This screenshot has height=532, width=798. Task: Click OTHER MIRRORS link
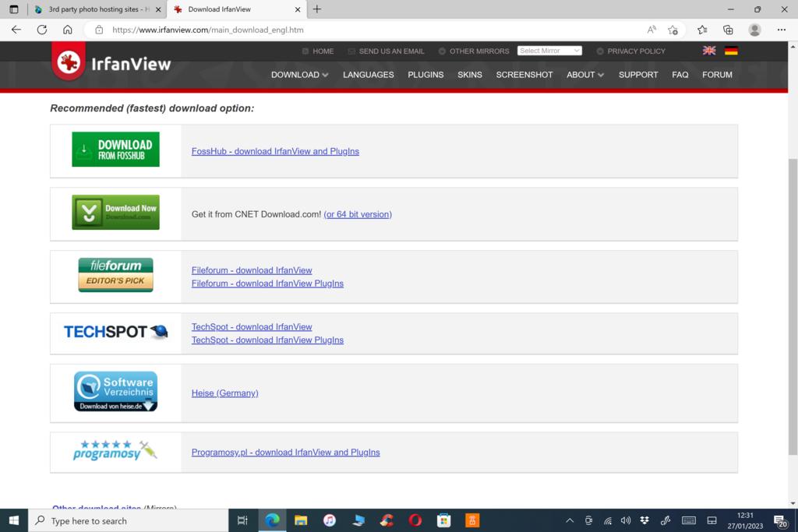point(479,51)
